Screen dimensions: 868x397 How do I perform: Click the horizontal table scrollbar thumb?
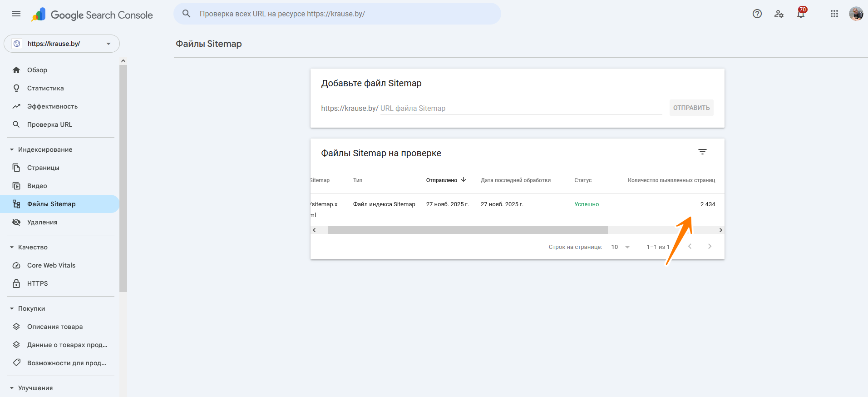coord(468,230)
